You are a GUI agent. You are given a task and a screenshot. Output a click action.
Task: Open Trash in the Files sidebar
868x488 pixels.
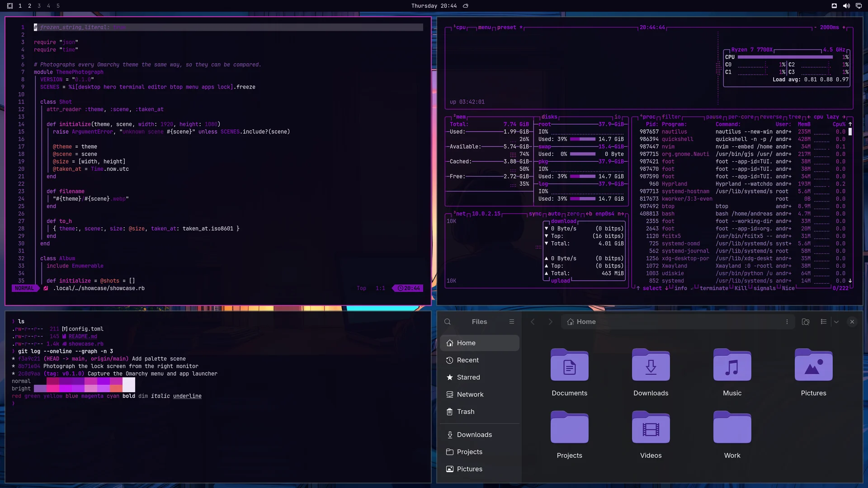coord(480,412)
